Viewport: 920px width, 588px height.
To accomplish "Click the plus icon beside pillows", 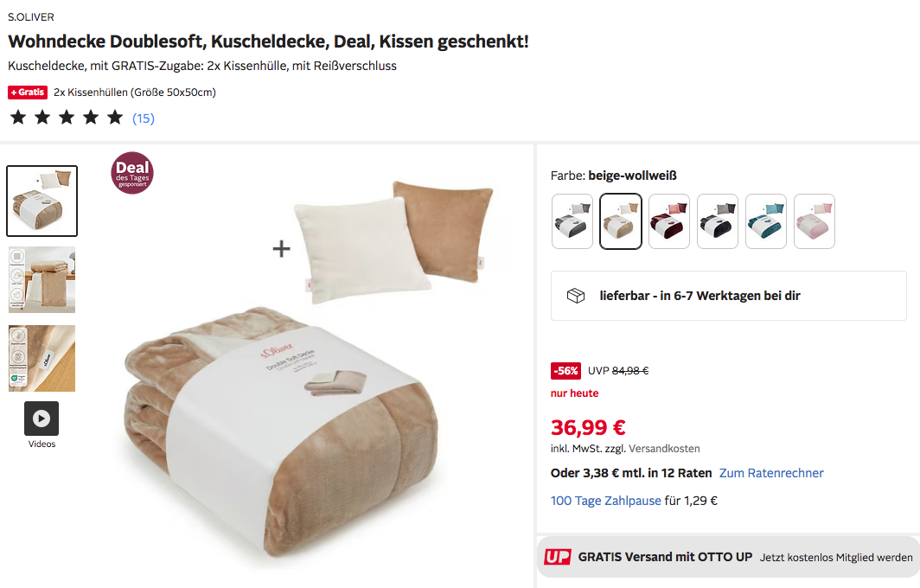I will click(282, 249).
